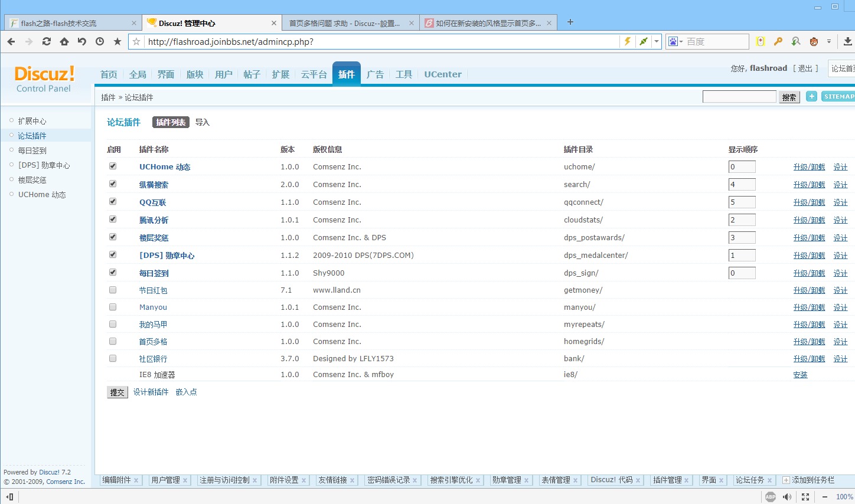This screenshot has height=504, width=855.
Task: Click the 设计新插件 link
Action: click(151, 392)
